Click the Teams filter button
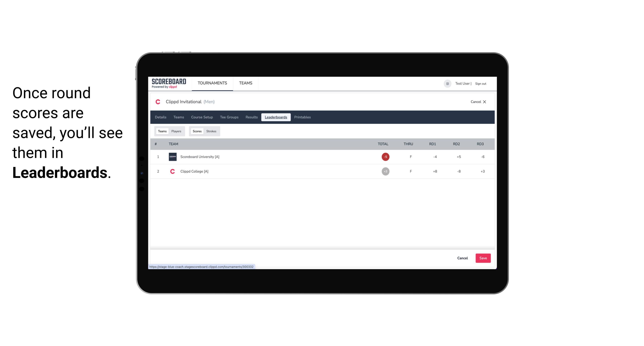644x346 pixels. pos(162,131)
